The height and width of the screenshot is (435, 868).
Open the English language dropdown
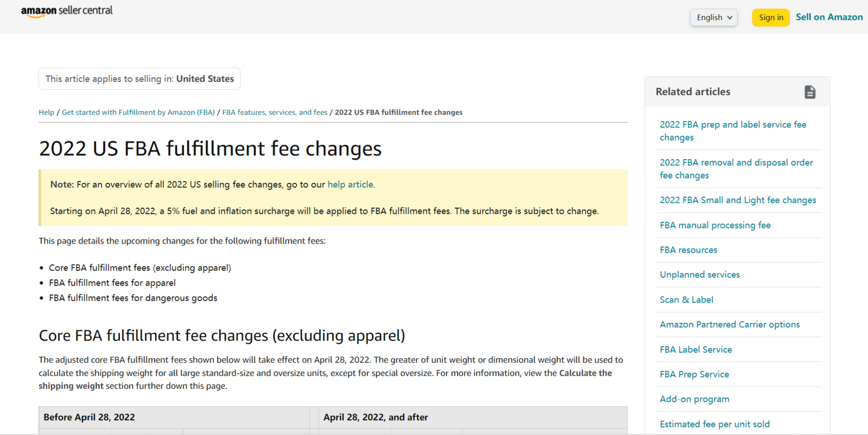point(713,17)
